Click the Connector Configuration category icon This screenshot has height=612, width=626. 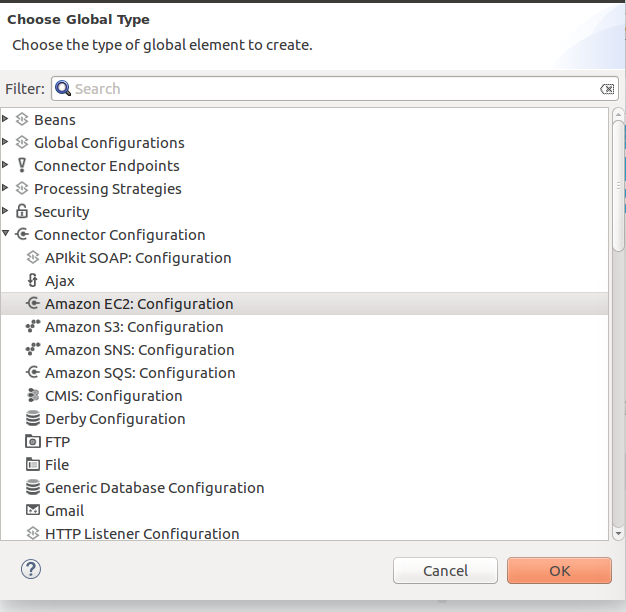[22, 234]
